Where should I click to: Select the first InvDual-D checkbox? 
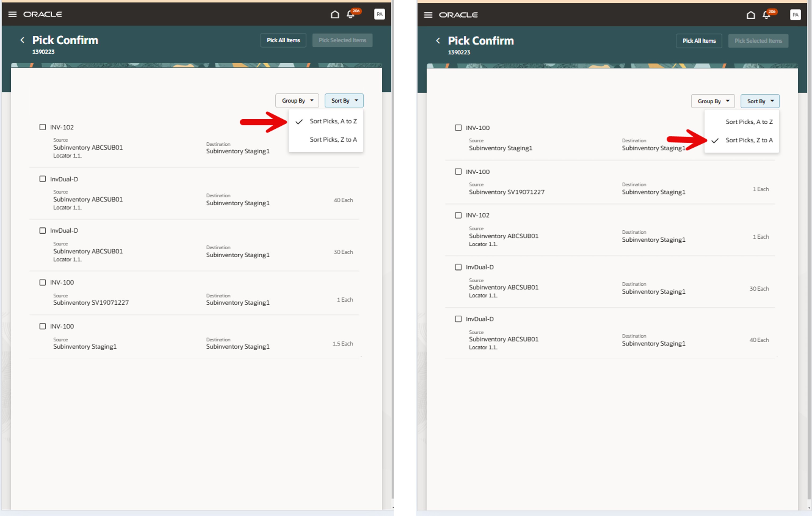point(43,179)
